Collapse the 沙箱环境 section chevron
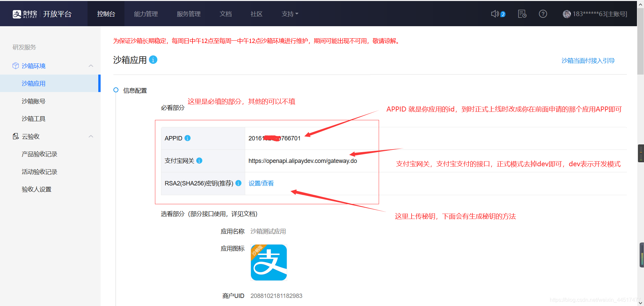Image resolution: width=644 pixels, height=306 pixels. (x=91, y=66)
